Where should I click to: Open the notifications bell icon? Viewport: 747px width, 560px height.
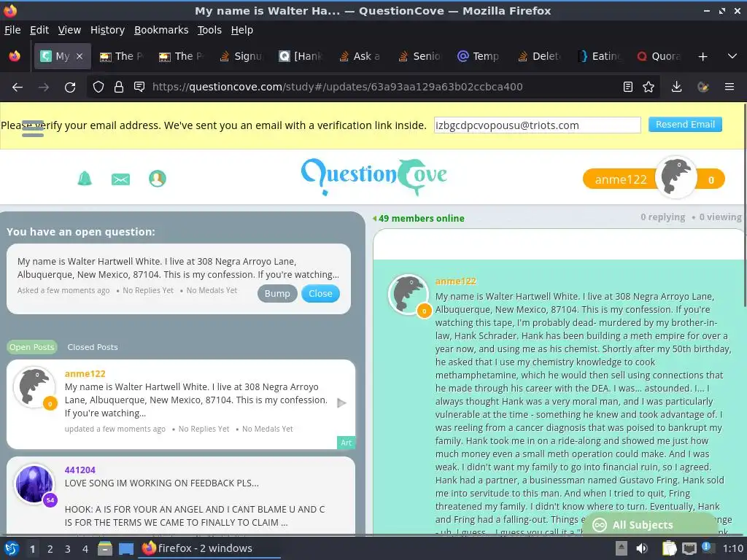pyautogui.click(x=85, y=179)
